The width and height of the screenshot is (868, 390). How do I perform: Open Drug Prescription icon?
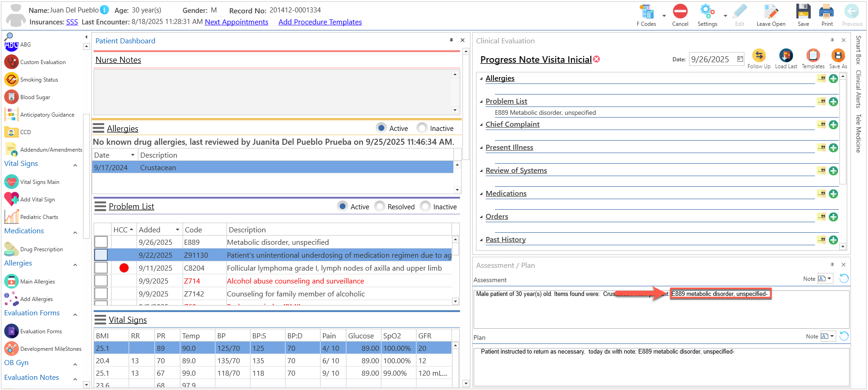[11, 249]
